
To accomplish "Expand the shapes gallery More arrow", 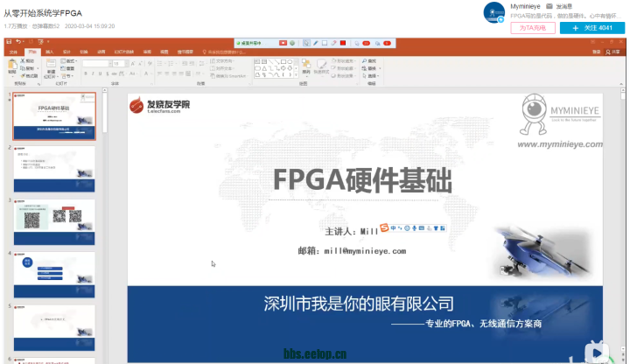I will [x=296, y=75].
